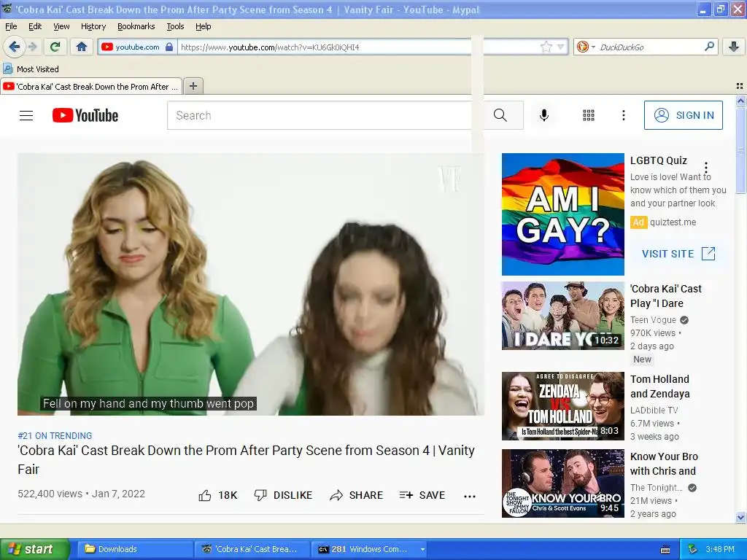The height and width of the screenshot is (560, 747).
Task: Reload the page with the refresh icon
Action: [x=55, y=47]
